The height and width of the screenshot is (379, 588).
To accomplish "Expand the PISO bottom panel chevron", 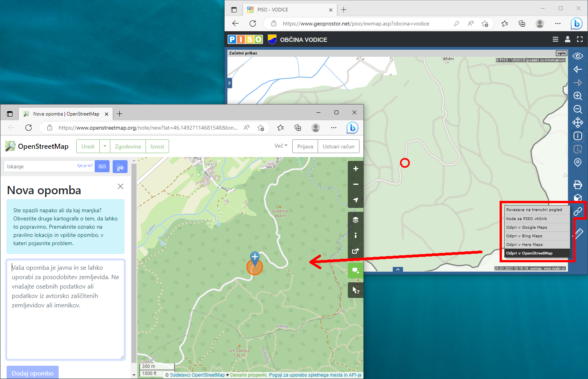I will point(397,269).
